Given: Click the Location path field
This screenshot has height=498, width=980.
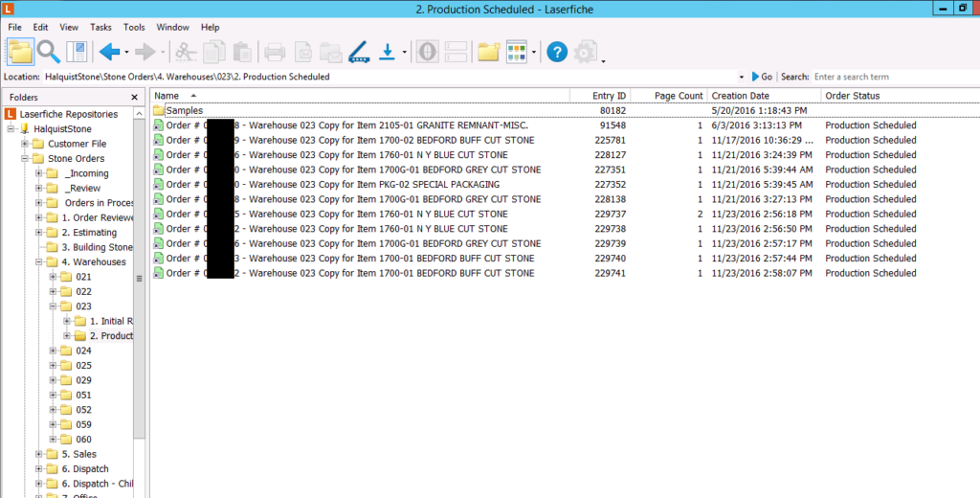Looking at the screenshot, I should [390, 77].
